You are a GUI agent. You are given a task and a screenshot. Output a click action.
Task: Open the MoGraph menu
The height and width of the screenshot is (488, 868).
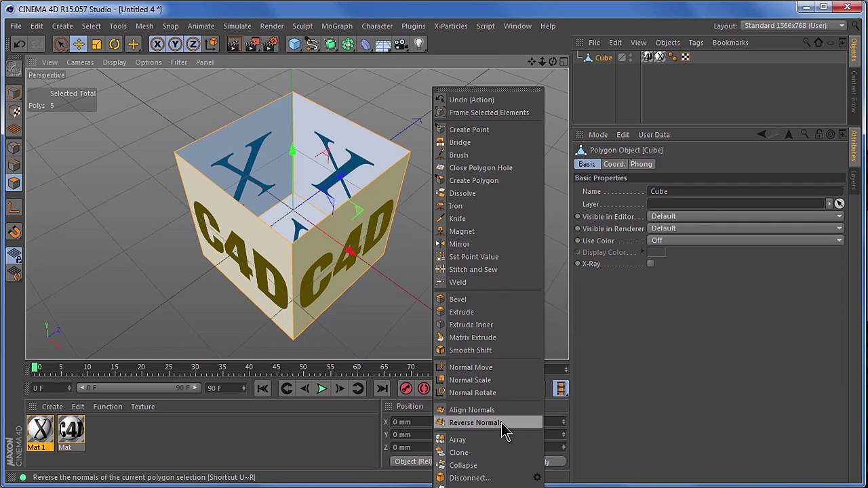[337, 26]
